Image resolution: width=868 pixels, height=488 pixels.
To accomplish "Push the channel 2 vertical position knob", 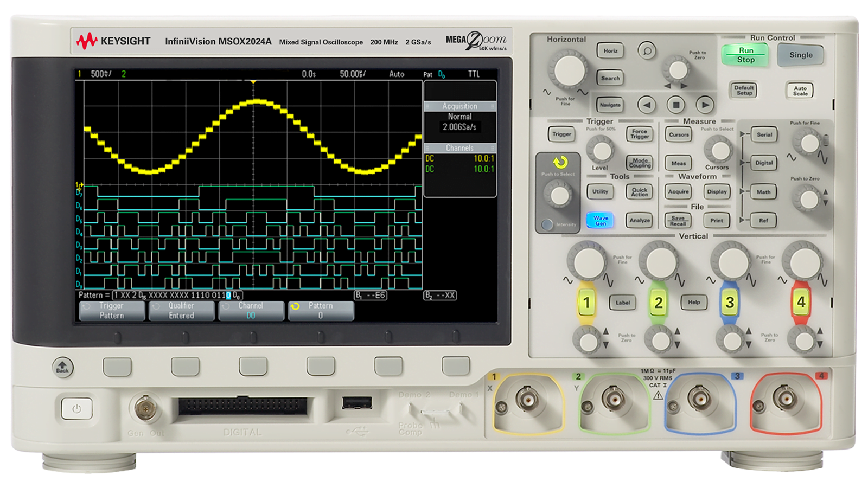I will click(660, 341).
